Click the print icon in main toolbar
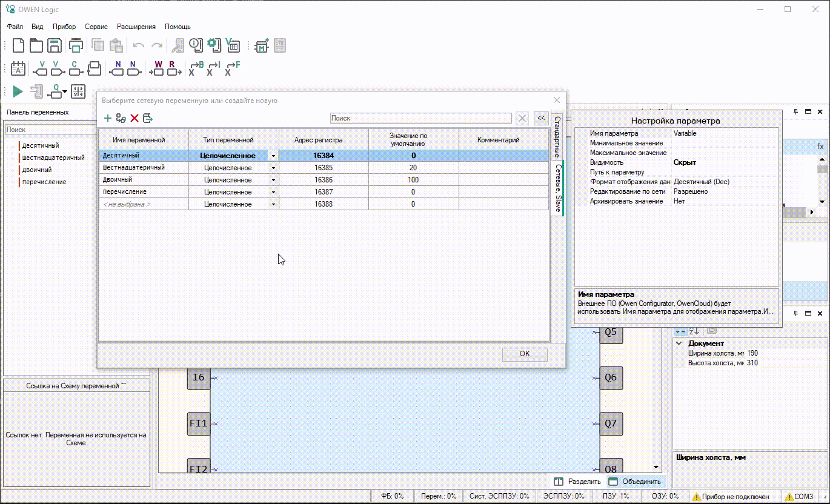This screenshot has height=504, width=830. (76, 45)
